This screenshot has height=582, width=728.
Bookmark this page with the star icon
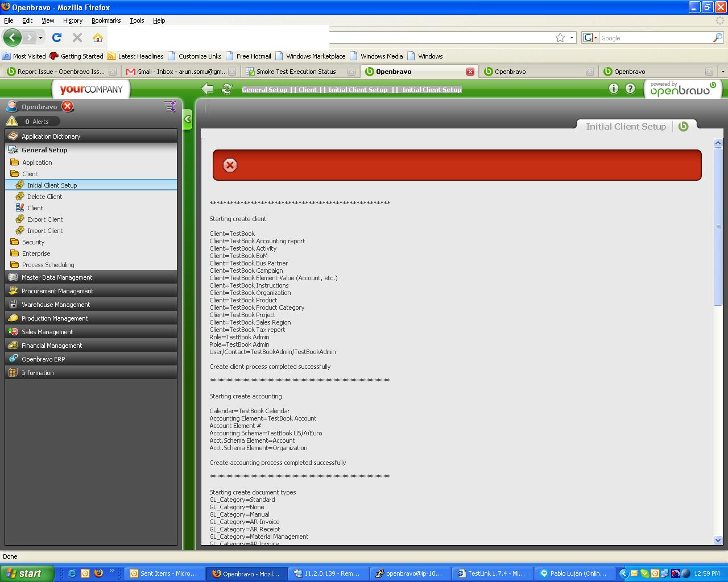tap(560, 38)
